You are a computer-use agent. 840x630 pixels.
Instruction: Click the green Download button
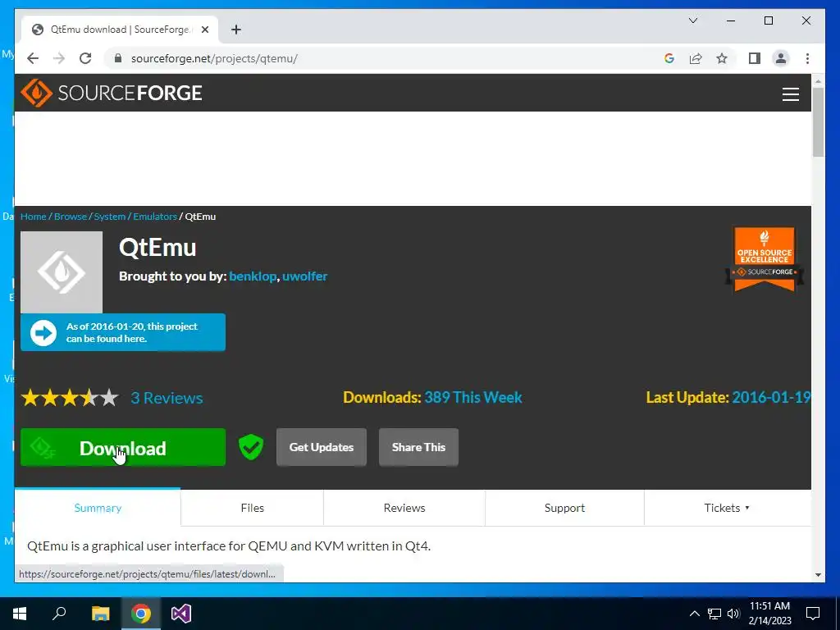point(123,447)
